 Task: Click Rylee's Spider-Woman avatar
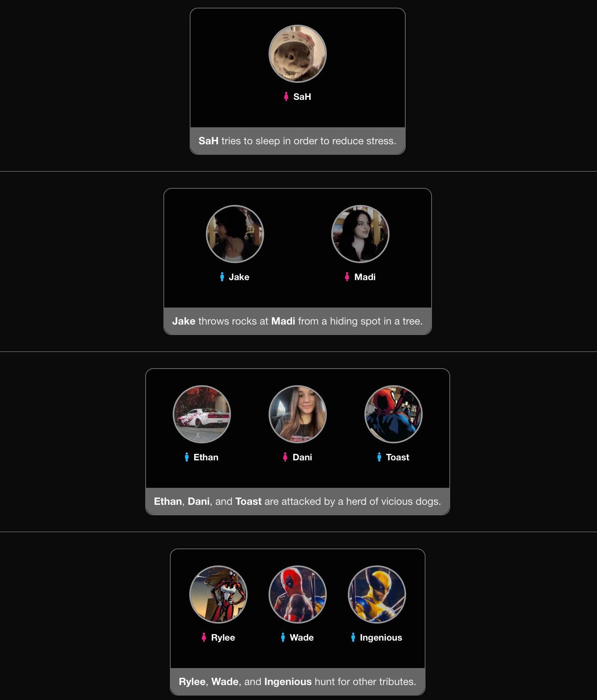pyautogui.click(x=218, y=595)
